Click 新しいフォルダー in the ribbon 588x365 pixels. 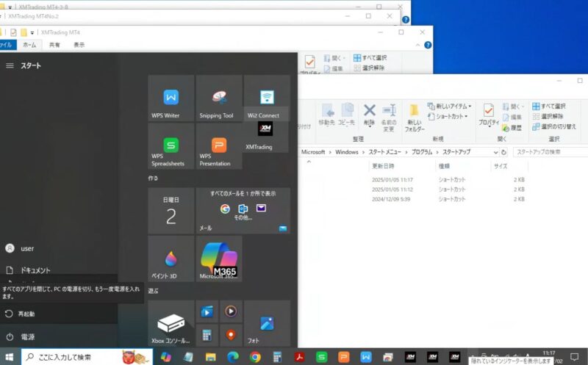[415, 118]
